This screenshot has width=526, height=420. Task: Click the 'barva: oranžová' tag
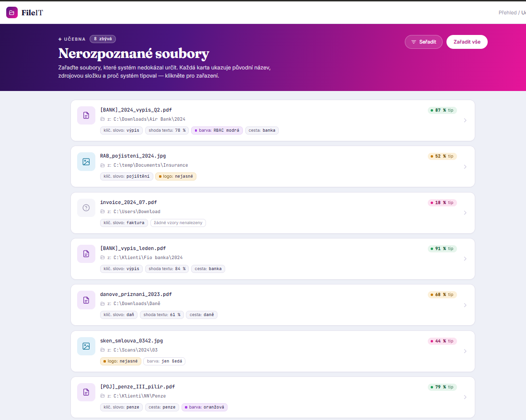coord(205,407)
